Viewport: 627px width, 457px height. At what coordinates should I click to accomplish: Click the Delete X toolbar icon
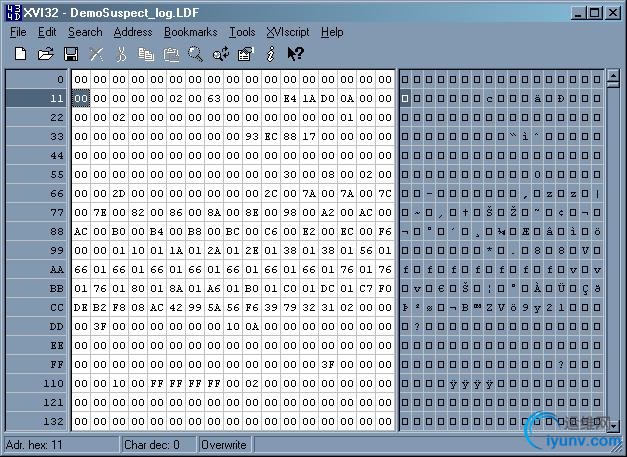click(x=96, y=54)
